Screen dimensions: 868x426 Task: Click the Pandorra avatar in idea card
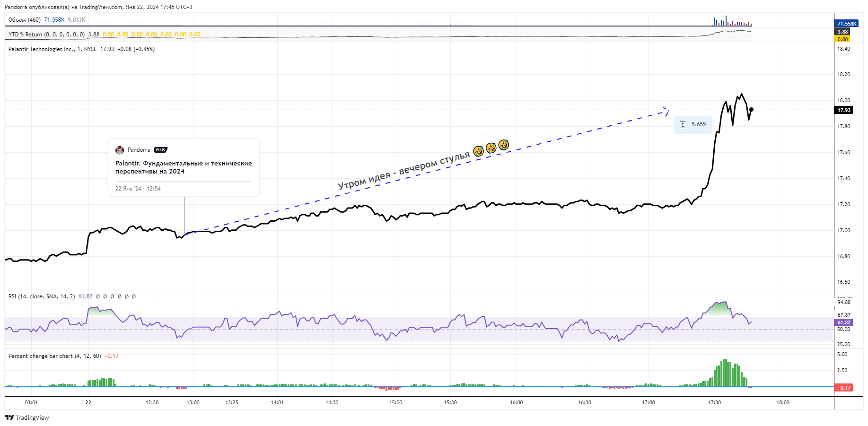point(120,150)
